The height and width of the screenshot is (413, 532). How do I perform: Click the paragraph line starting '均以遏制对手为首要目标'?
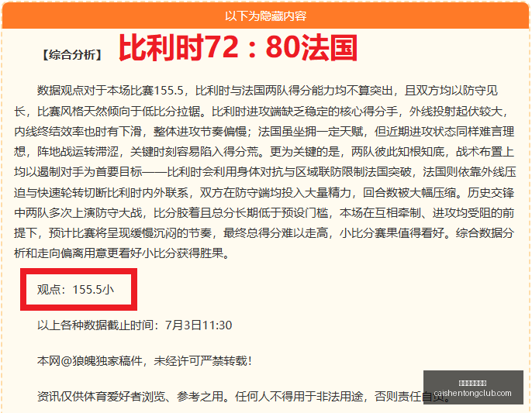tap(265, 172)
